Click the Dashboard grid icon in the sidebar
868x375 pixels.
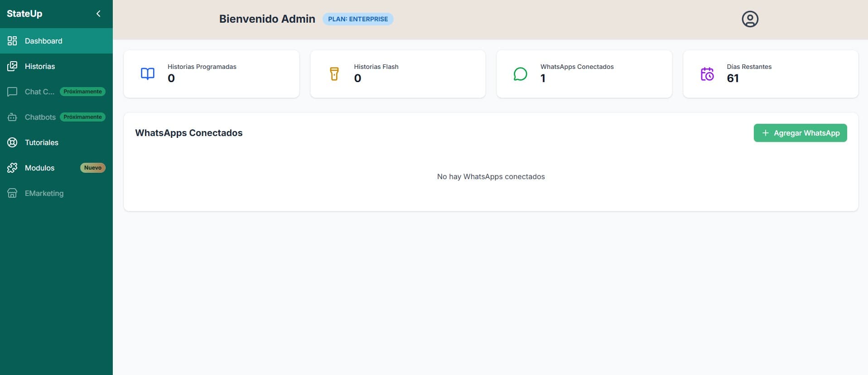(x=12, y=41)
